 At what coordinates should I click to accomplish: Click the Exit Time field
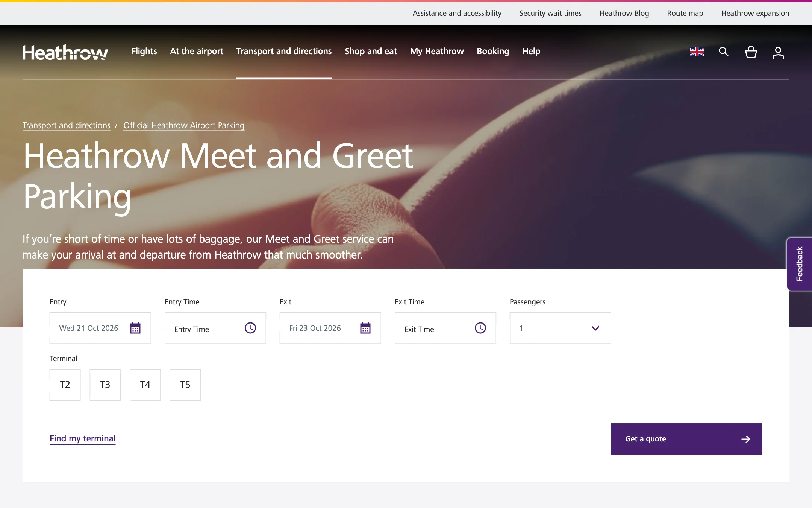[445, 328]
